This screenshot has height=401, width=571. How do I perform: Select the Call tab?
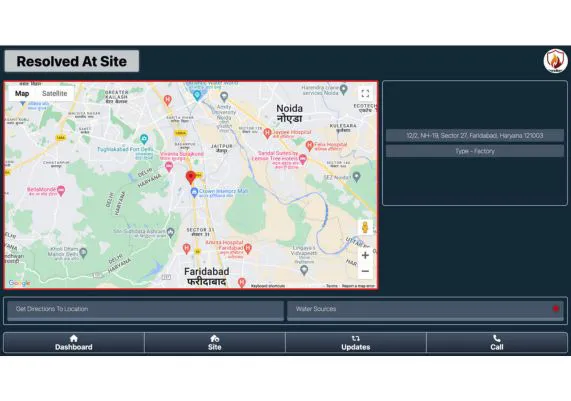point(497,343)
